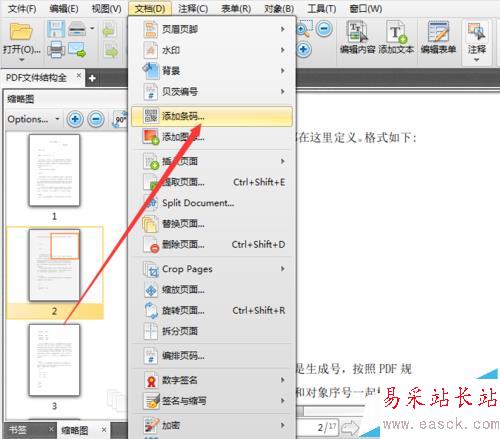This screenshot has width=500, height=439.
Task: Expand the scanner icon dropdown arrow
Action: 92,29
